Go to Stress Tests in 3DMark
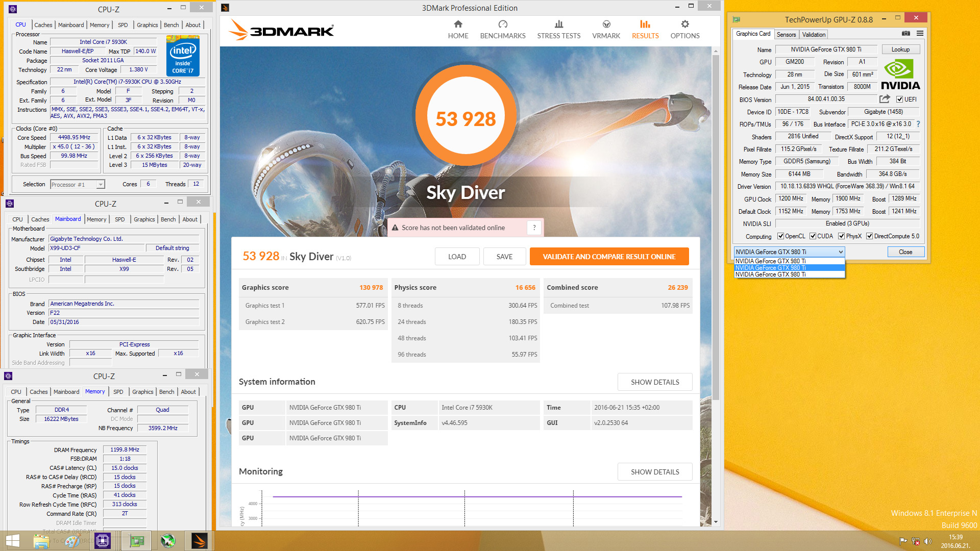The width and height of the screenshot is (980, 551). click(x=558, y=30)
